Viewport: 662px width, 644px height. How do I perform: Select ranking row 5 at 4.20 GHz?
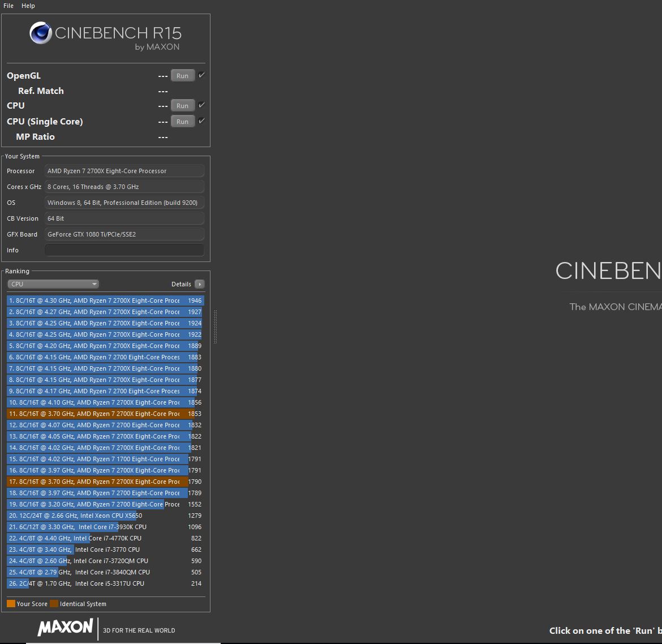[x=106, y=346]
